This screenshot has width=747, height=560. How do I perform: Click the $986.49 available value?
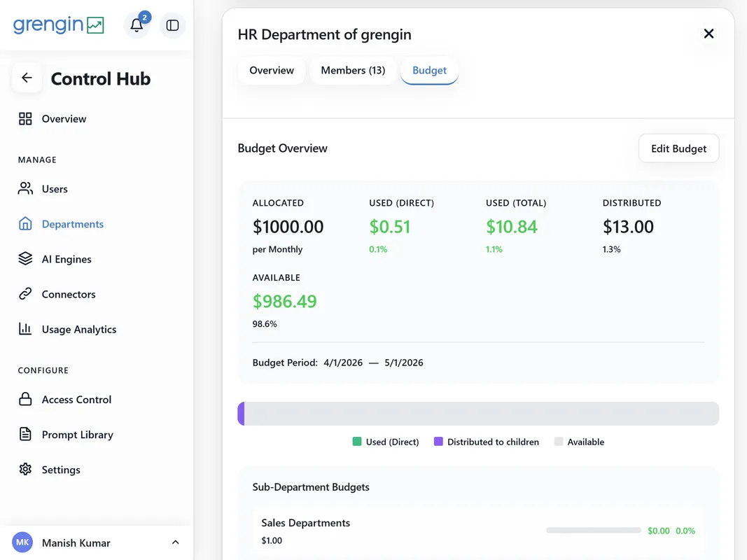(x=284, y=302)
